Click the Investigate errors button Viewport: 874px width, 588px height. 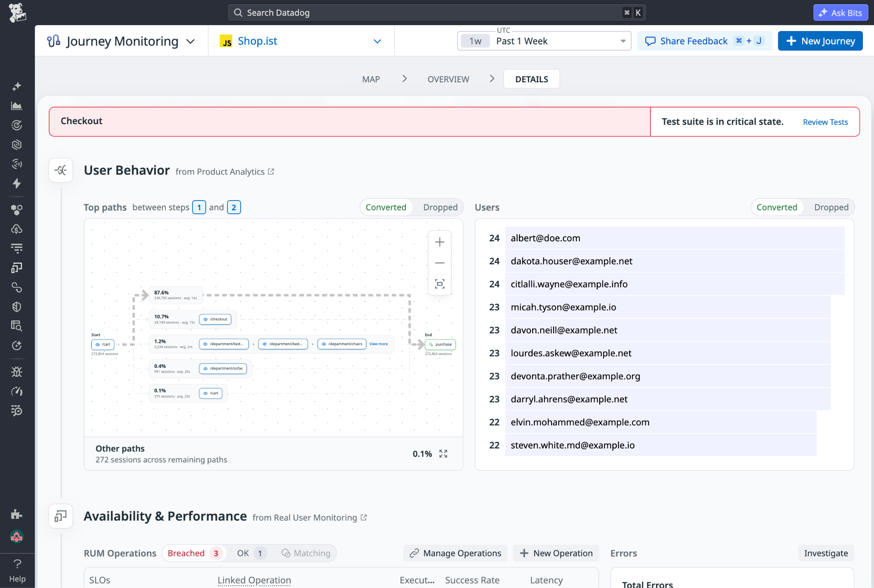(826, 553)
